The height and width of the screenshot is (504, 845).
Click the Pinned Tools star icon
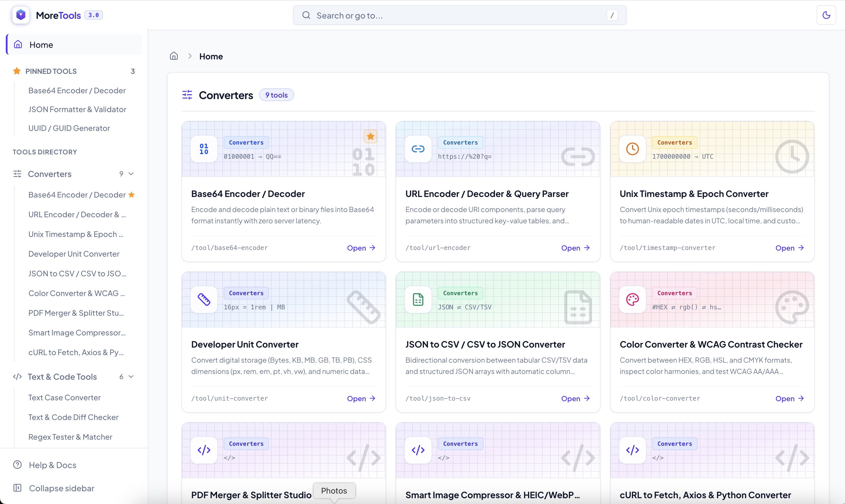[x=17, y=71]
